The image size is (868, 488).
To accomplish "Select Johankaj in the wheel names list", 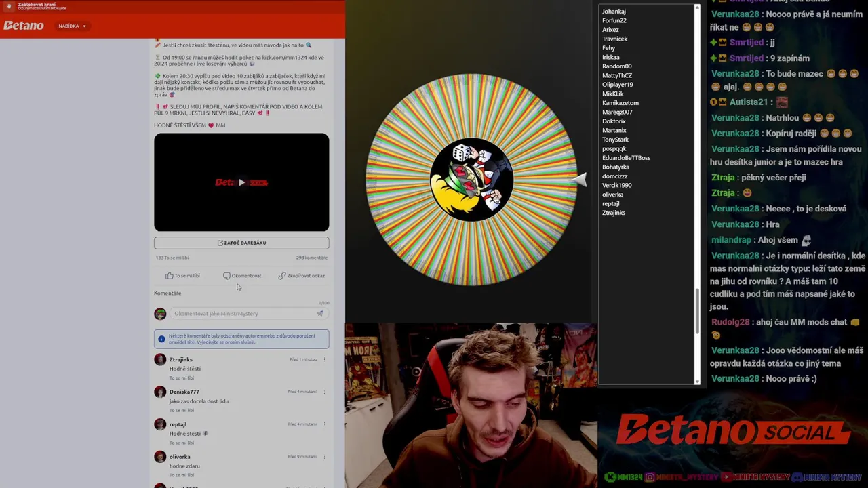I will (x=614, y=12).
